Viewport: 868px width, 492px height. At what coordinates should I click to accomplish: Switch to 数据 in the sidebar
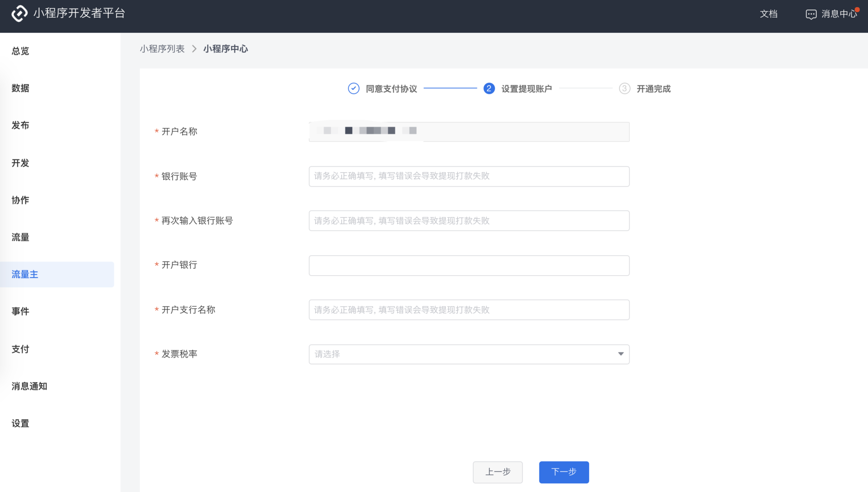tap(20, 89)
